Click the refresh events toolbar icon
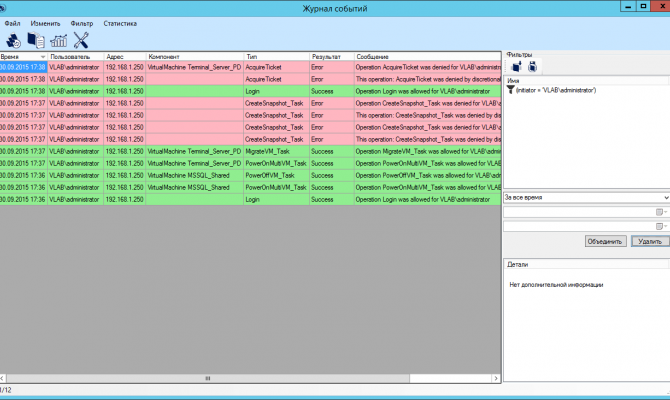This screenshot has width=670, height=400. point(13,41)
